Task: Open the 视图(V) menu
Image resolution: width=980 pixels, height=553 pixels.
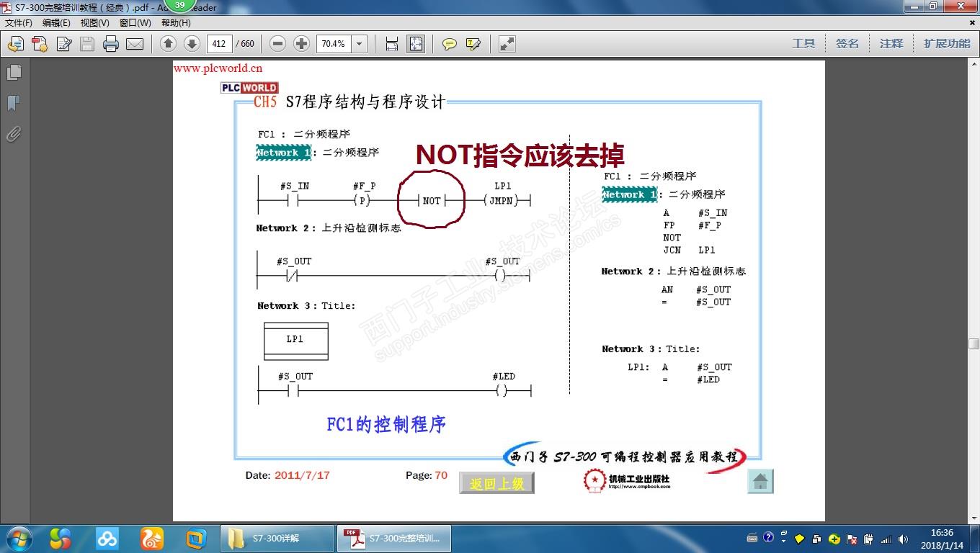Action: click(x=95, y=23)
